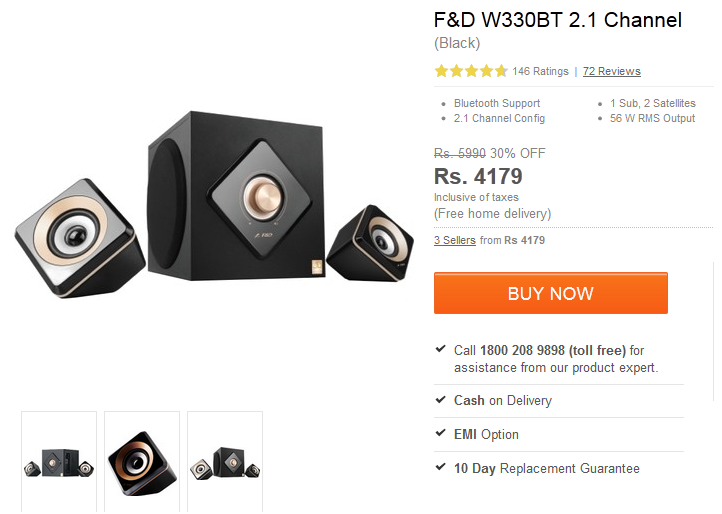Click the checkmark beside toll free call info

click(x=440, y=349)
